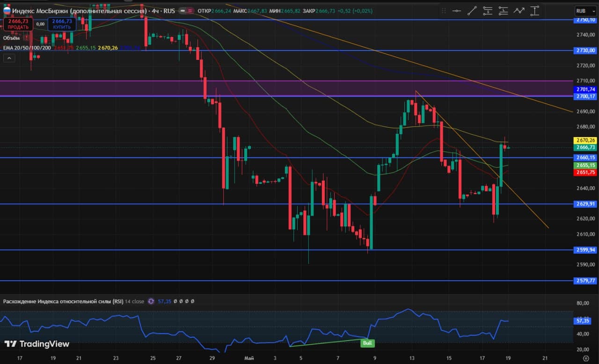Image resolution: width=599 pixels, height=364 pixels.
Task: Choose the long position tool
Action: [503, 11]
